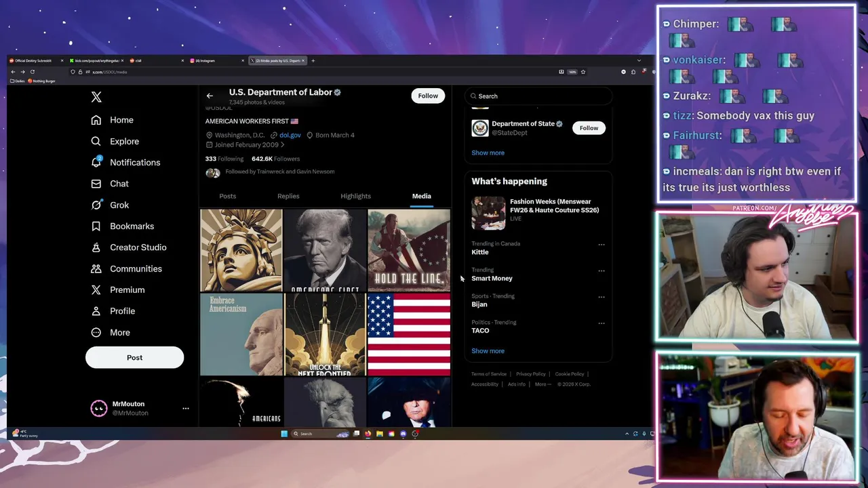This screenshot has width=868, height=488.
Task: View the 642.6K Followers list
Action: pos(275,159)
